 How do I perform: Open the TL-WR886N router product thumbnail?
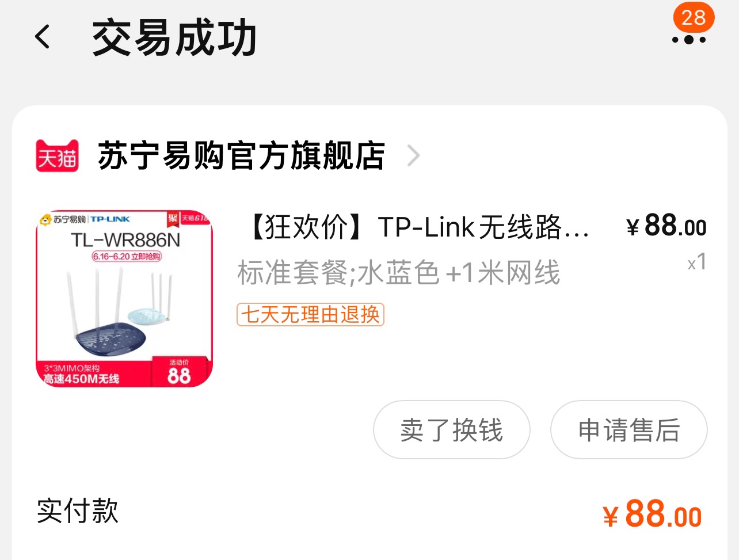(124, 298)
